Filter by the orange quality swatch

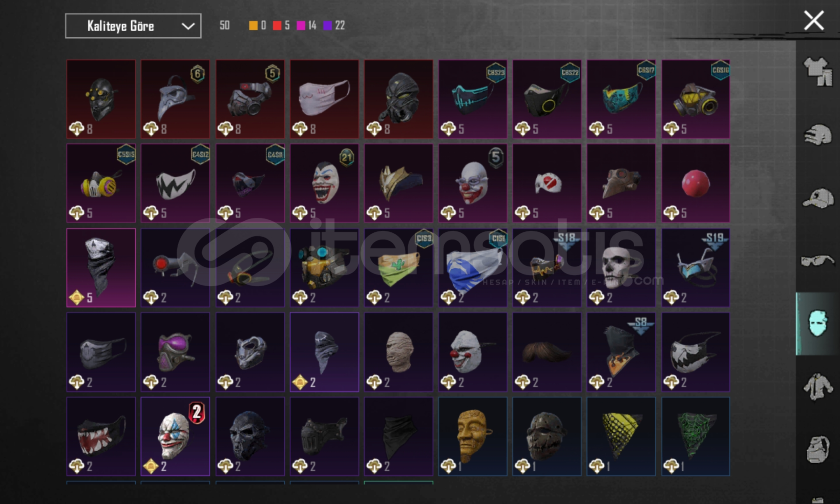[x=253, y=26]
